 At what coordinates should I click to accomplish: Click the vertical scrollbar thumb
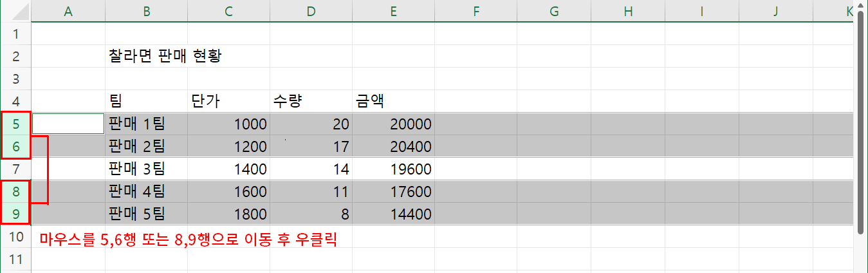(x=861, y=121)
